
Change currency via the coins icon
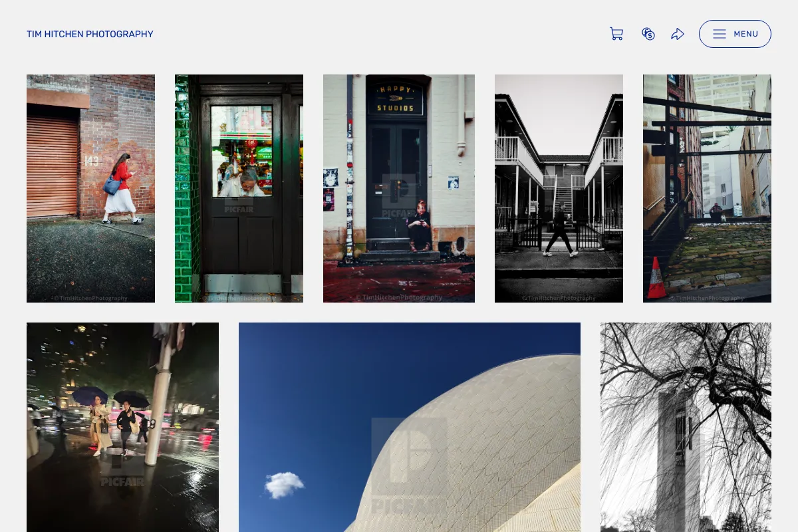(648, 34)
